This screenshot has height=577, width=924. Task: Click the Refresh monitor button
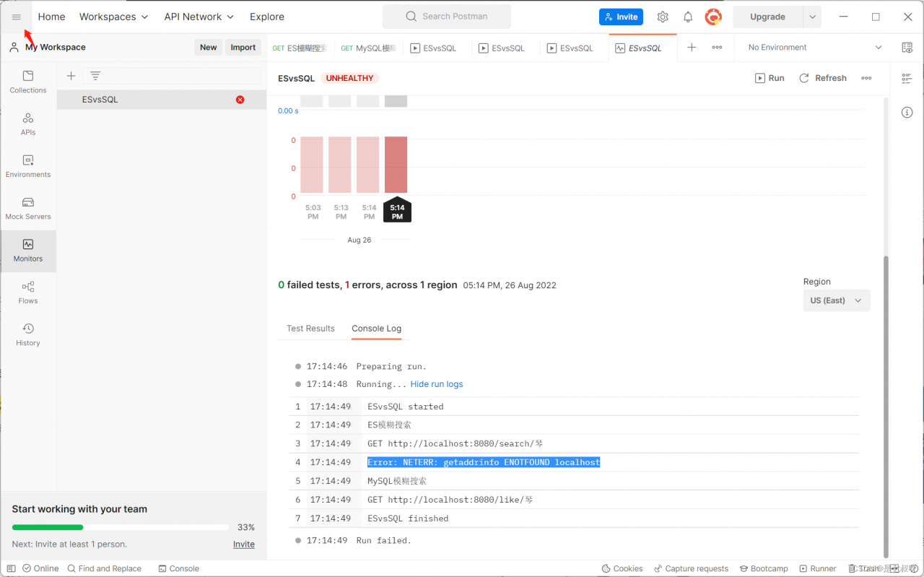pos(823,78)
